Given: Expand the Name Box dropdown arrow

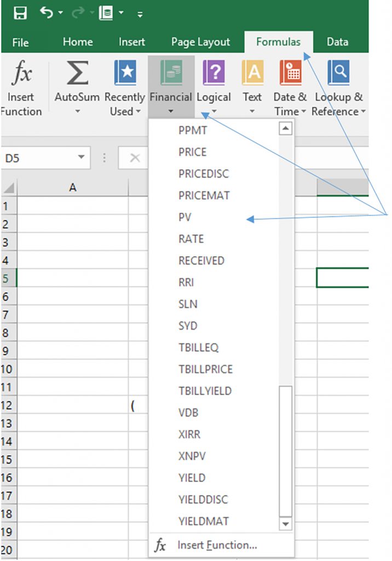Looking at the screenshot, I should pyautogui.click(x=81, y=158).
